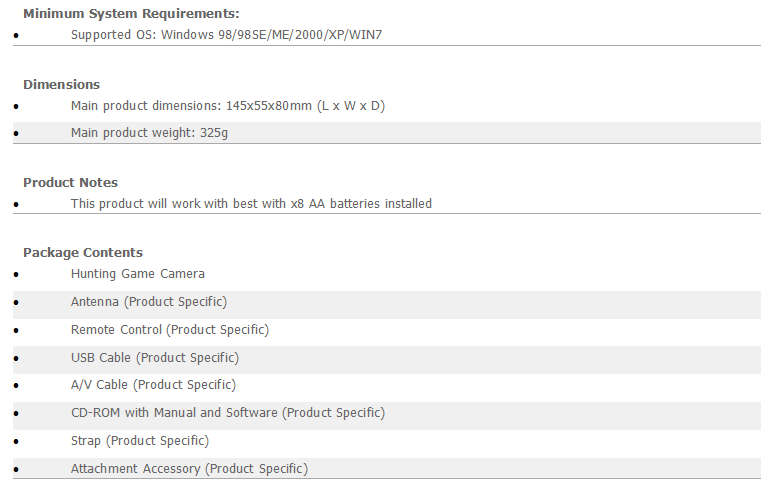
Task: Select the Supported OS Windows line
Action: tap(226, 35)
